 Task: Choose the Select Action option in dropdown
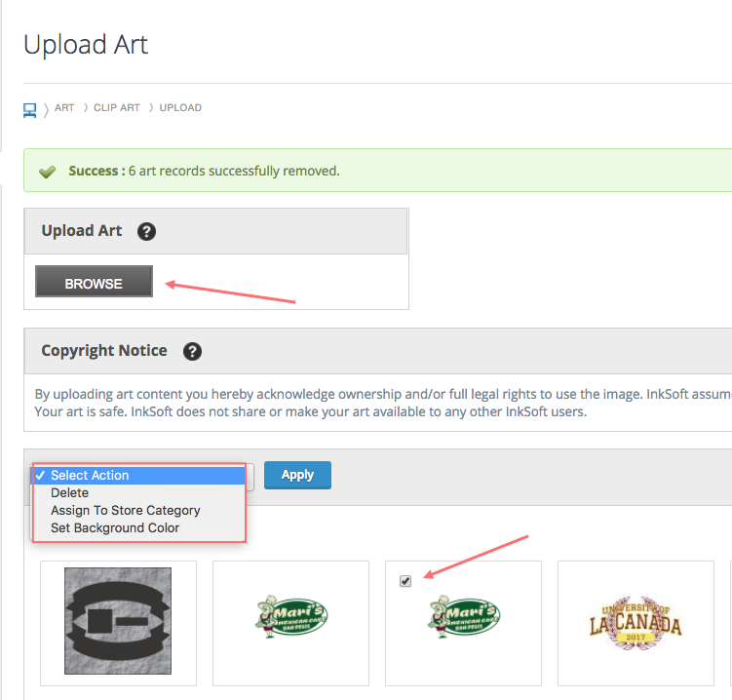click(x=90, y=476)
